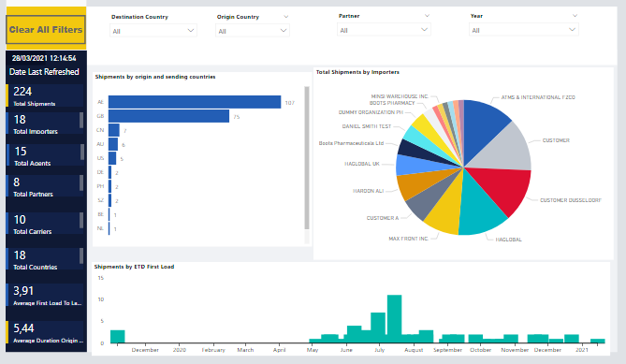Use the origin countries chart scrollbar
This screenshot has height=364, width=626.
(x=307, y=158)
